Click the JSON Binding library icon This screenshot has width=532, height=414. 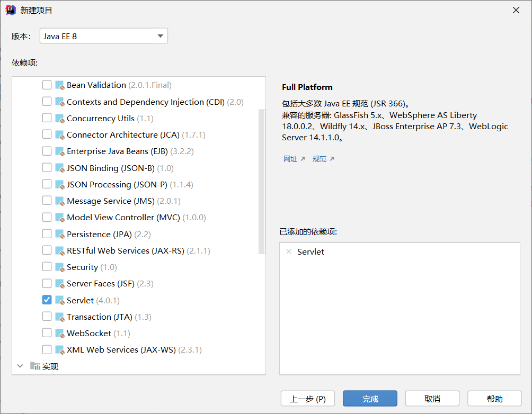pyautogui.click(x=60, y=168)
